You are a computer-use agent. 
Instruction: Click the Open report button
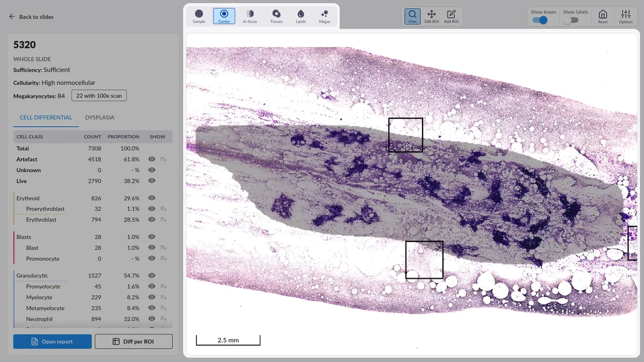[53, 341]
